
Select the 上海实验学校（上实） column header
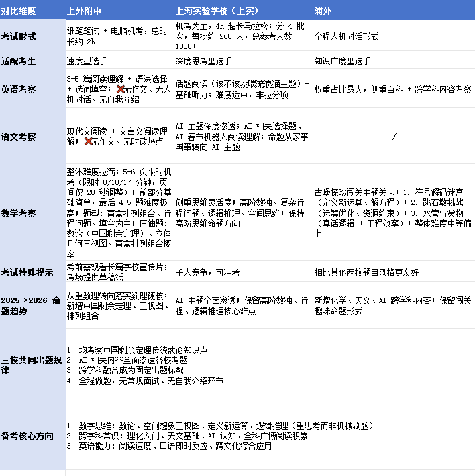coord(244,10)
